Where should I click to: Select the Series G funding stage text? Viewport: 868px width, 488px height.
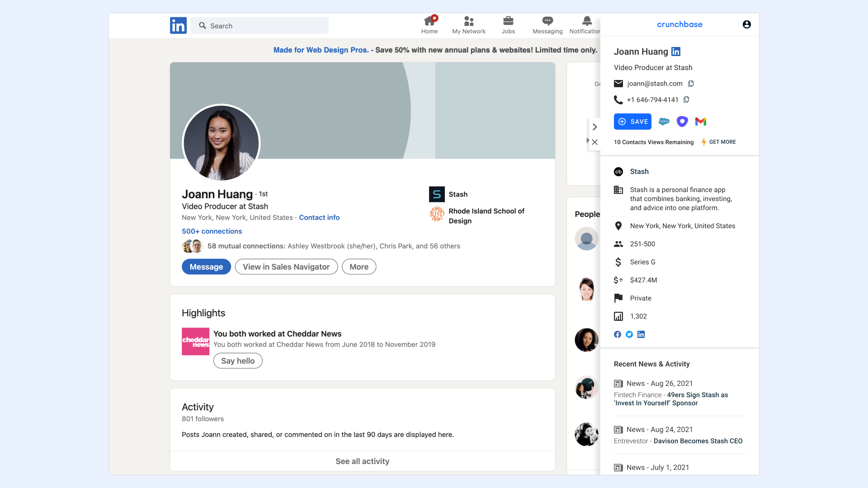click(642, 262)
